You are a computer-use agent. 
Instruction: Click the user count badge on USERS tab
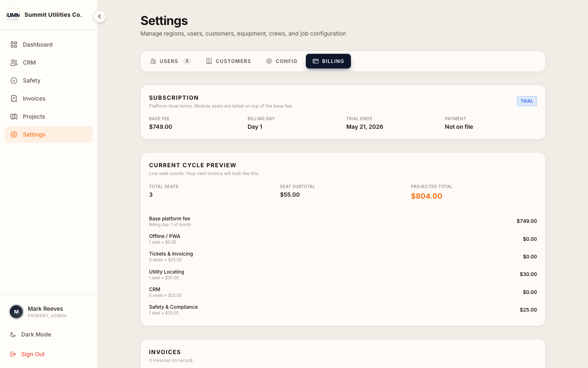pyautogui.click(x=187, y=61)
